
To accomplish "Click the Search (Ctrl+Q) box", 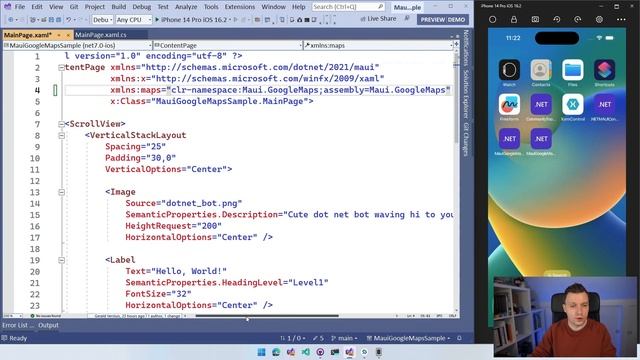I will pyautogui.click(x=348, y=7).
